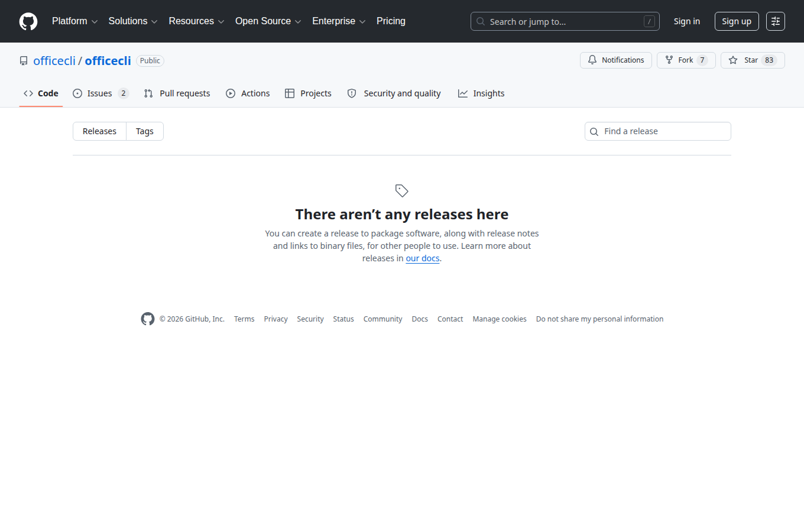Click the Notifications bell button
This screenshot has height=532, width=804.
[x=616, y=60]
